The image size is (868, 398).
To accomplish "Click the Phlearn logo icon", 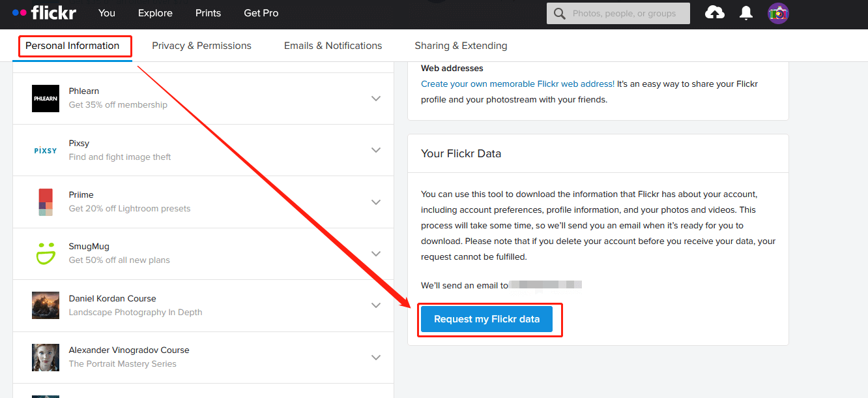I will pos(46,99).
